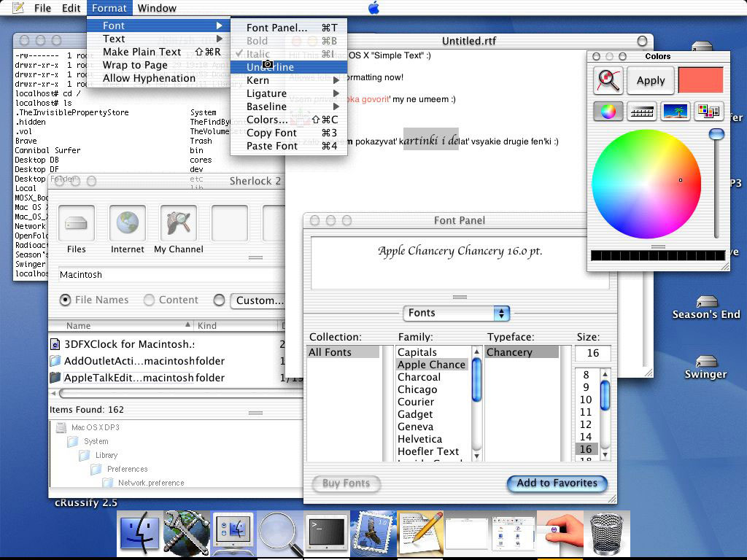Expand the Kern submenu
Viewport: 747px width, 560px height.
click(x=289, y=80)
